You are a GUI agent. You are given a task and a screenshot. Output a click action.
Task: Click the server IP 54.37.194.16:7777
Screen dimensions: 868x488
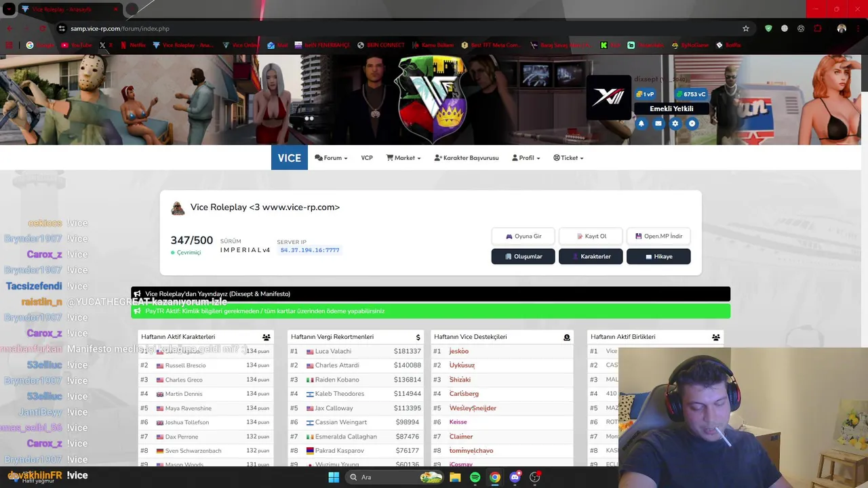pyautogui.click(x=310, y=250)
